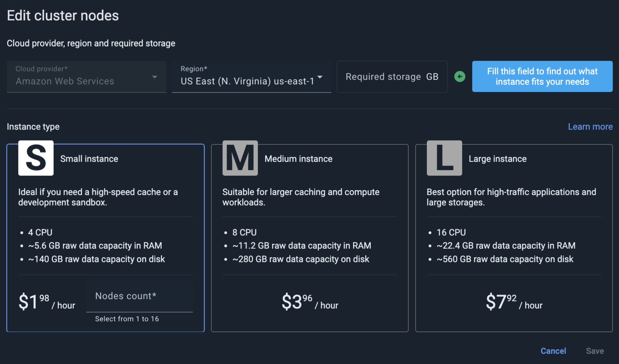Viewport: 619px width, 364px height.
Task: Expand the Region dropdown arrow
Action: (320, 77)
